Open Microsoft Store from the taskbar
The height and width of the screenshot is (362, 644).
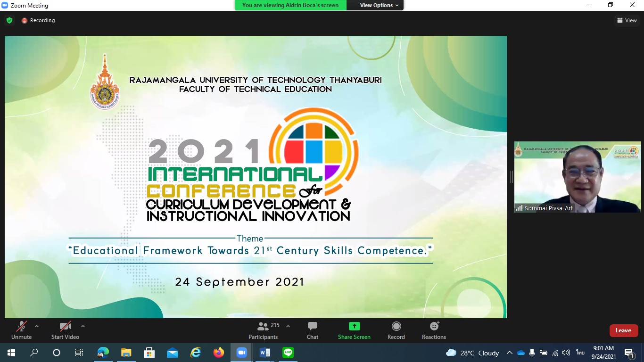coord(149,353)
